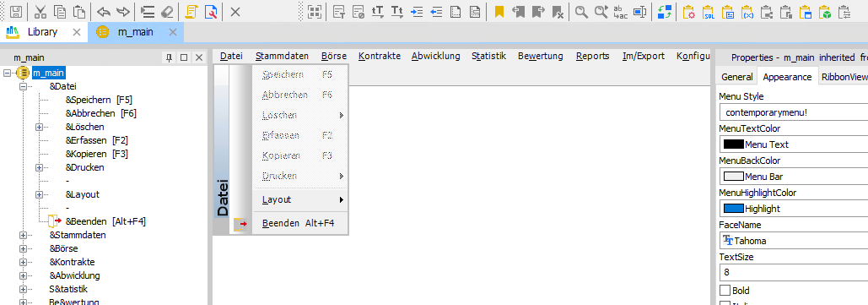The height and width of the screenshot is (305, 868).
Task: Switch to the RibbonView properties tab
Action: 844,77
